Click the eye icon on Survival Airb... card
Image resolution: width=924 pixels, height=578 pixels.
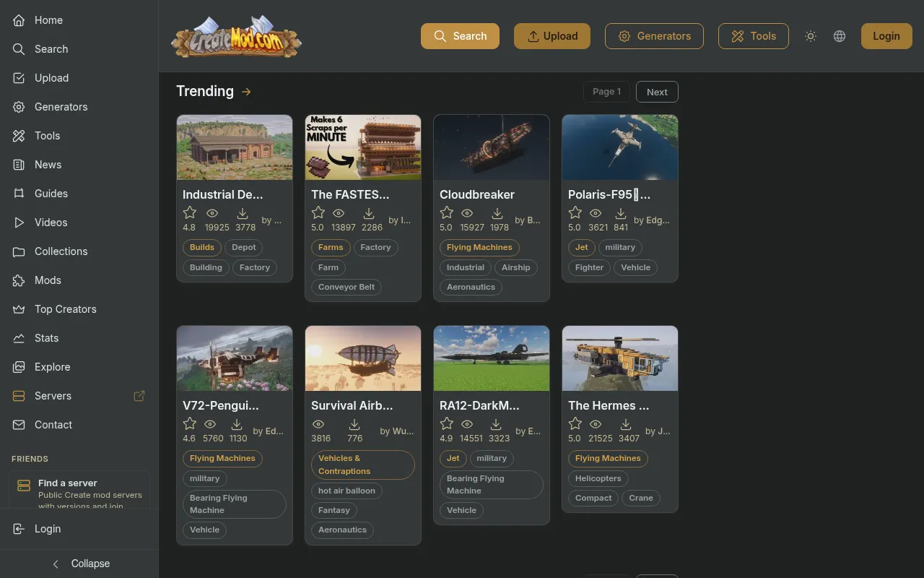tap(318, 424)
